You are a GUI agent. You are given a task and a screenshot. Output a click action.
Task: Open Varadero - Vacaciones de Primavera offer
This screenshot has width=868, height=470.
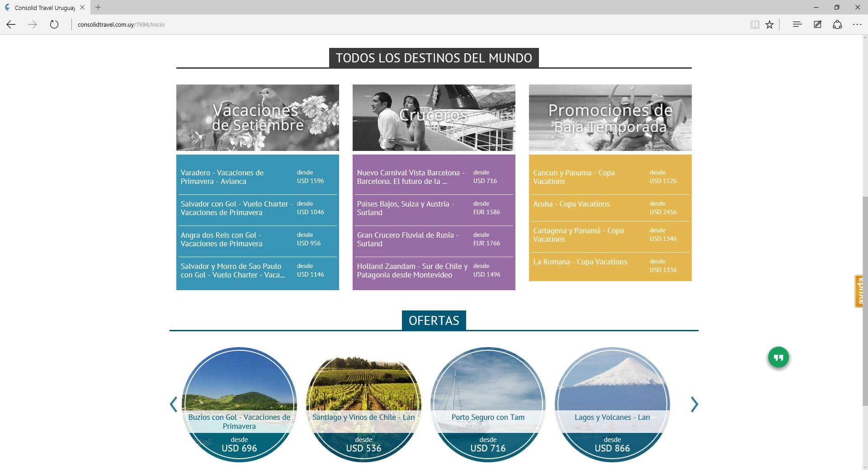point(222,177)
